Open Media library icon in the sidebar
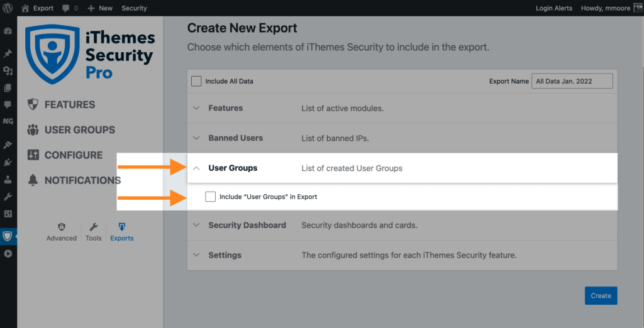This screenshot has height=328, width=644. click(x=8, y=70)
